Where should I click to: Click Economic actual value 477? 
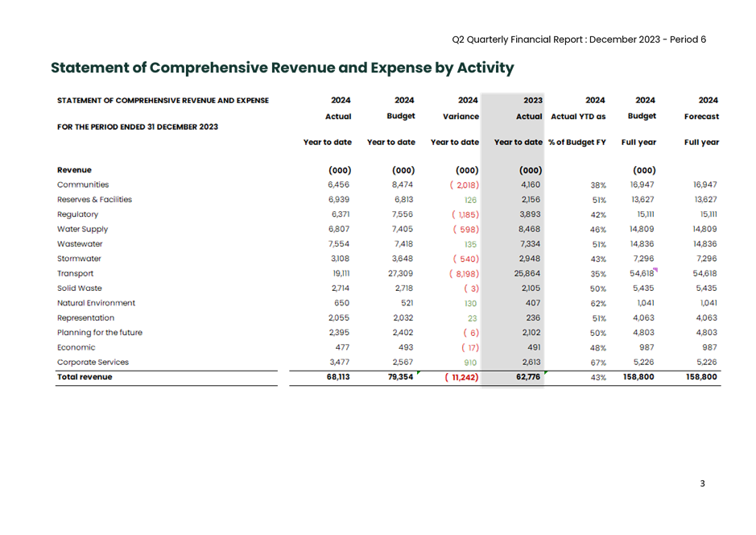(342, 347)
